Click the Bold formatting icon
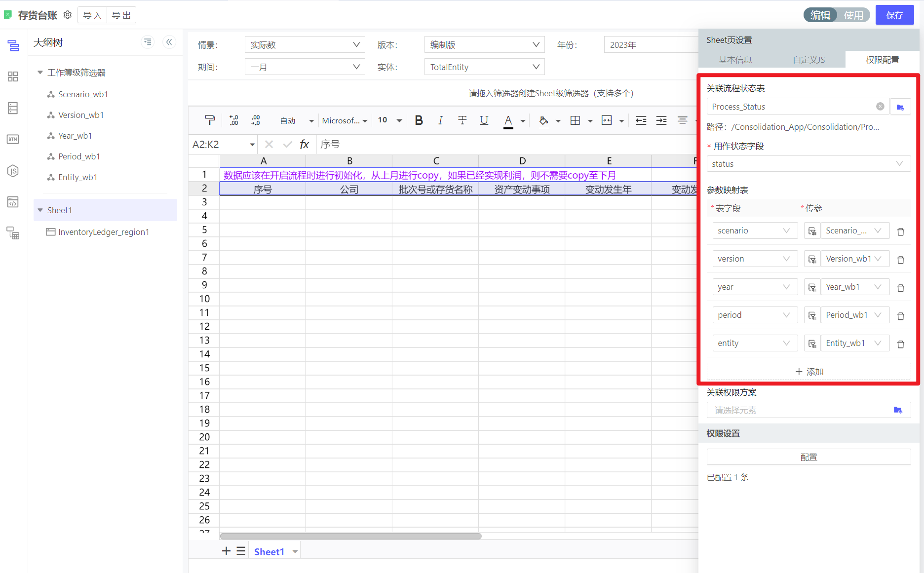Image resolution: width=924 pixels, height=573 pixels. [419, 120]
